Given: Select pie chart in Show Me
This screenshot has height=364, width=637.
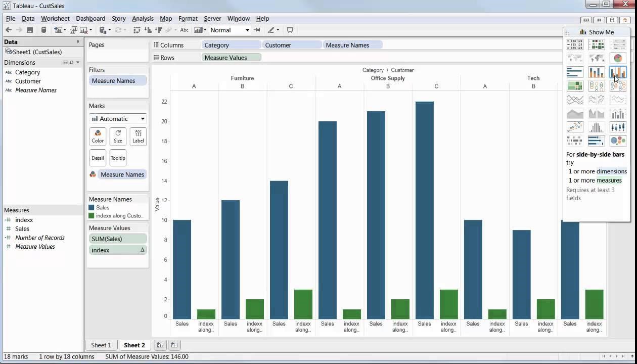Looking at the screenshot, I should [618, 58].
